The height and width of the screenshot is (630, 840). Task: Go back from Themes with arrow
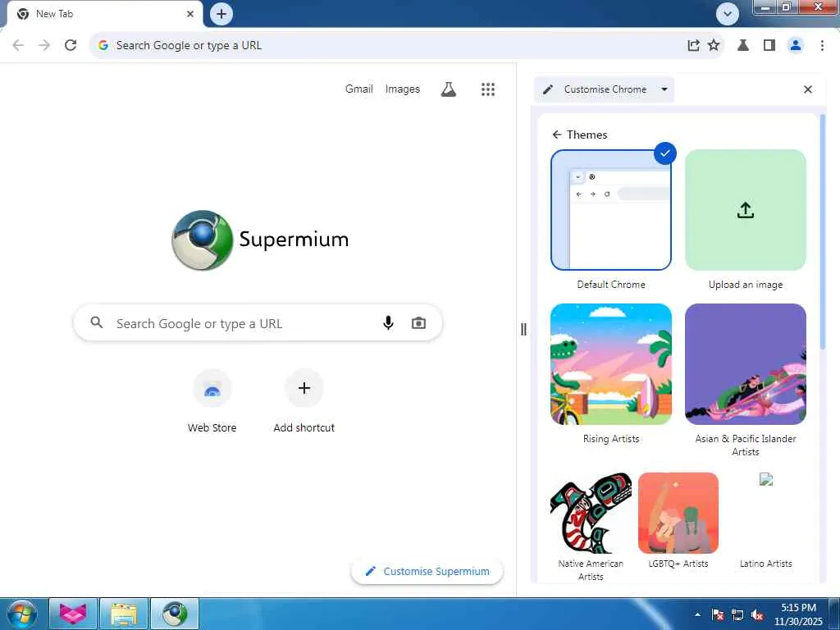557,135
